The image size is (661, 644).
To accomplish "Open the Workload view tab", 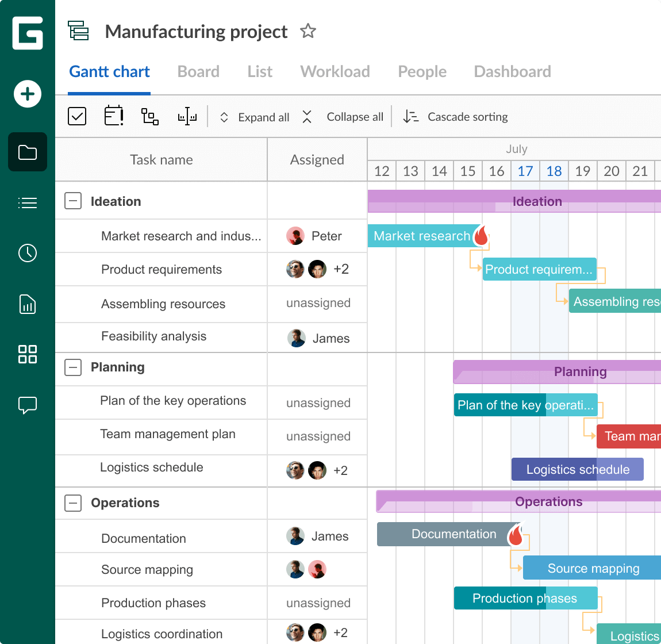I will [x=335, y=71].
